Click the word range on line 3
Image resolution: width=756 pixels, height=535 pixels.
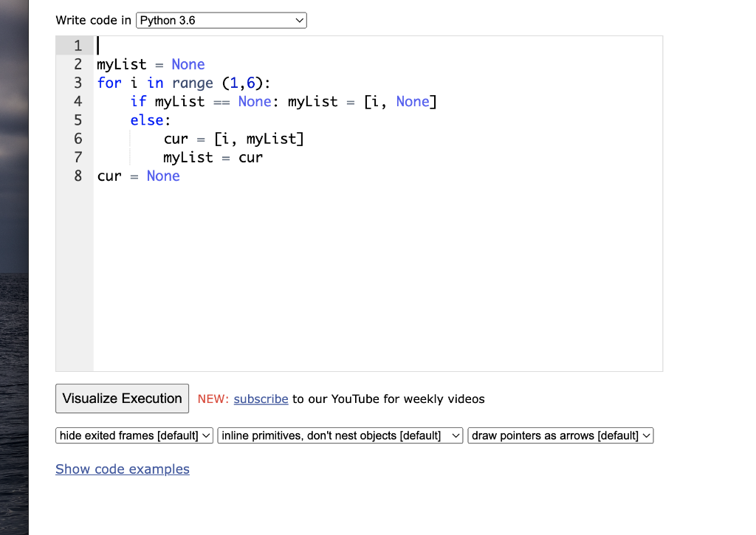point(191,83)
